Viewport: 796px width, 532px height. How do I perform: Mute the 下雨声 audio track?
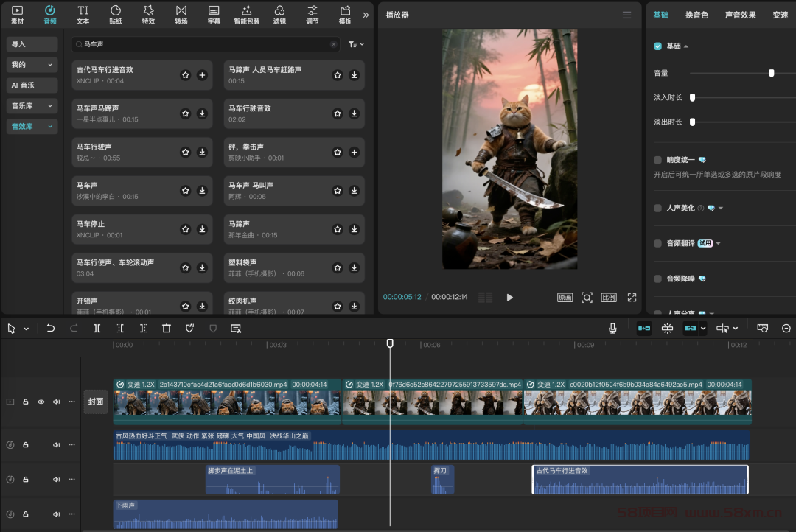[x=56, y=514]
